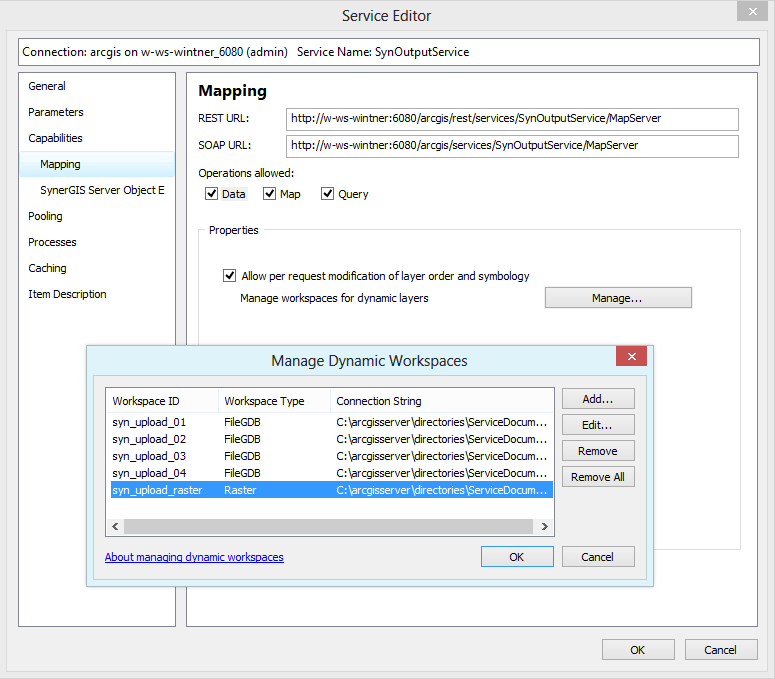Click Cancel in the Service Editor

point(721,650)
